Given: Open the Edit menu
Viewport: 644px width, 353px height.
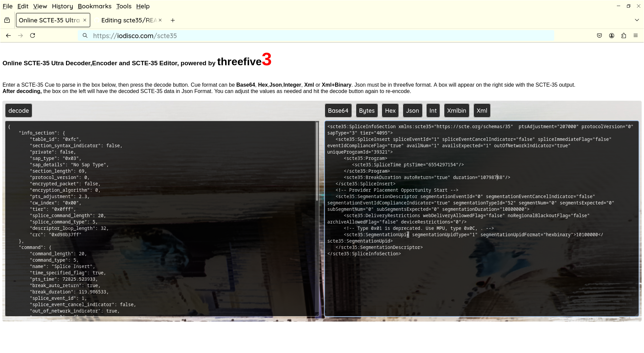Looking at the screenshot, I should [23, 6].
